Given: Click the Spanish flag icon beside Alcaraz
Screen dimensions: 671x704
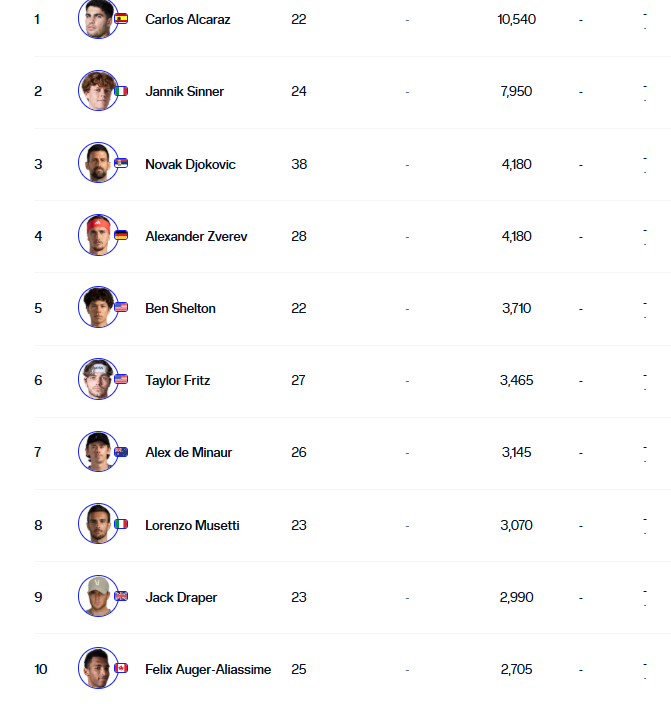Looking at the screenshot, I should click(x=121, y=19).
